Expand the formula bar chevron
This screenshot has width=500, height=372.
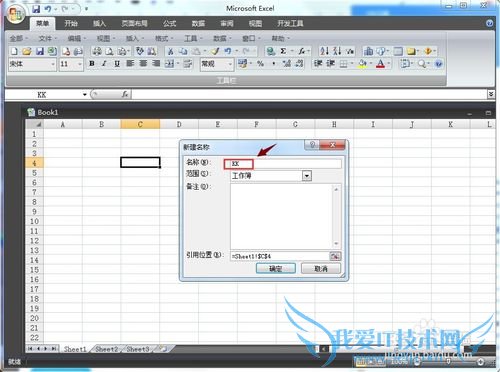[x=491, y=94]
